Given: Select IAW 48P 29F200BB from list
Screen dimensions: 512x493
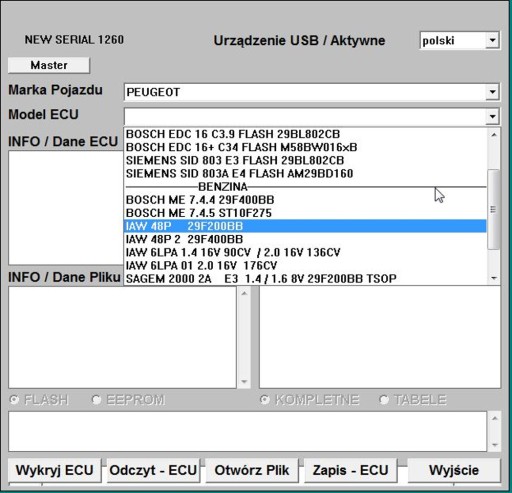Looking at the screenshot, I should click(305, 226).
